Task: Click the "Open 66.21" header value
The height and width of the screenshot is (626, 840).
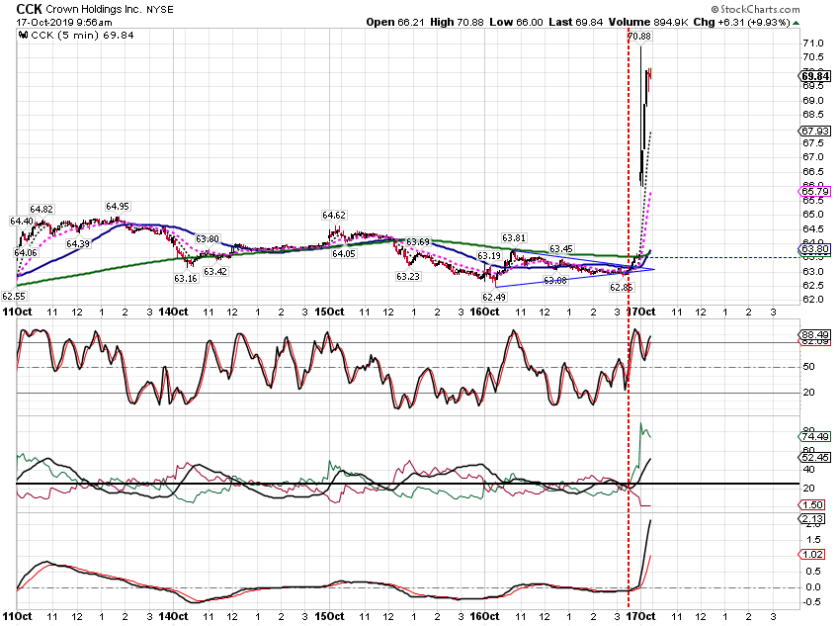Action: click(395, 22)
